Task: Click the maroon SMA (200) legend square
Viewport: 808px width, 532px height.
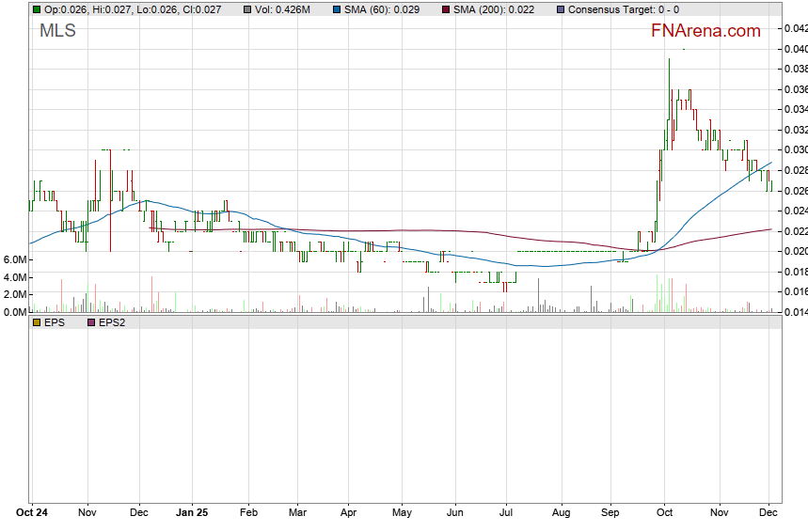Action: pyautogui.click(x=446, y=8)
